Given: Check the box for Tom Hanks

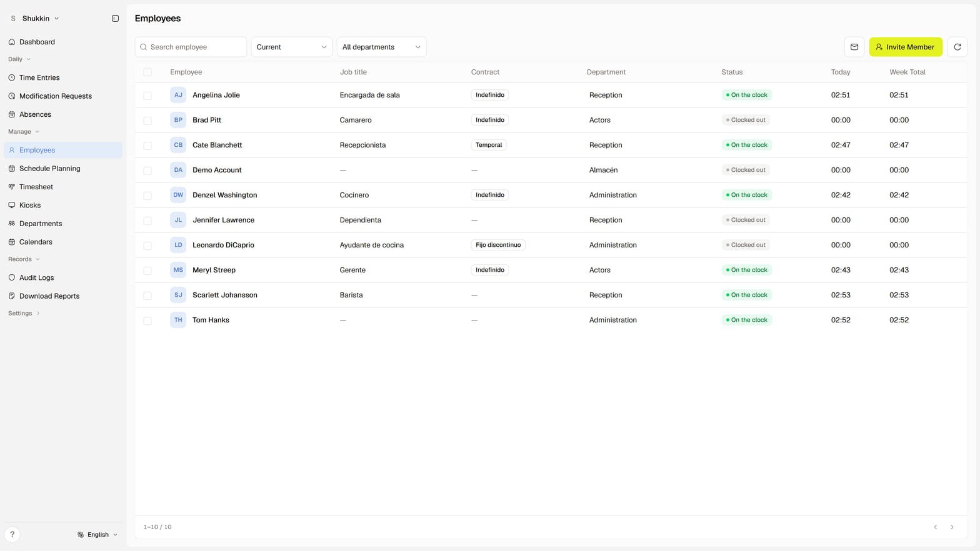Looking at the screenshot, I should coord(147,320).
